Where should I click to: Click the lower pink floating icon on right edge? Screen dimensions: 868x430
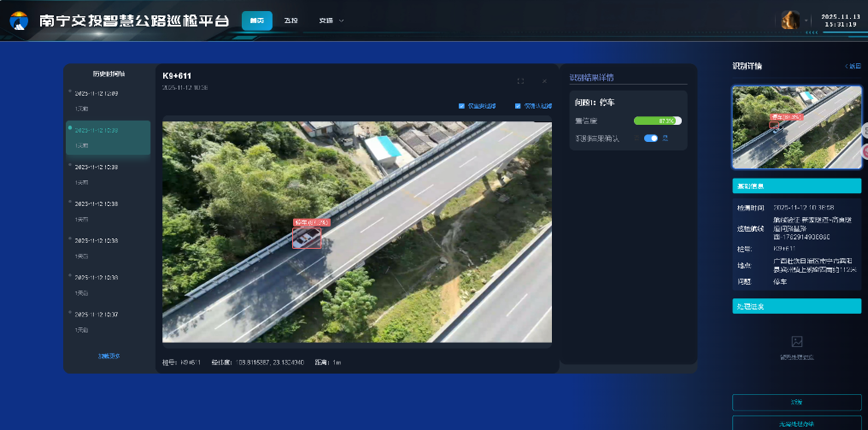pos(864,151)
